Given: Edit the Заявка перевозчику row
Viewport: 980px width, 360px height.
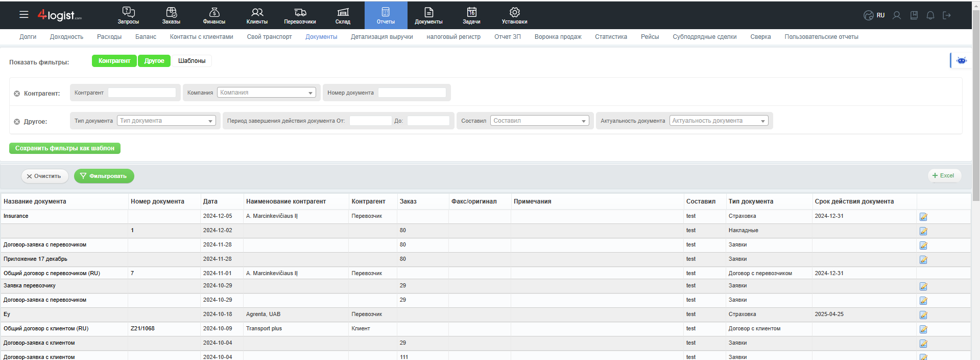Looking at the screenshot, I should coord(923,286).
